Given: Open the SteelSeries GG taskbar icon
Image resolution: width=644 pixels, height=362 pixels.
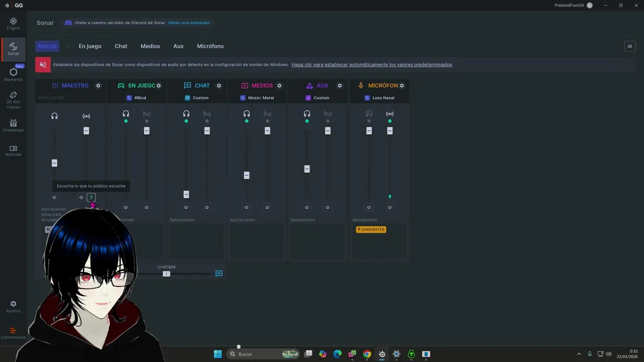Looking at the screenshot, I should coord(382,354).
